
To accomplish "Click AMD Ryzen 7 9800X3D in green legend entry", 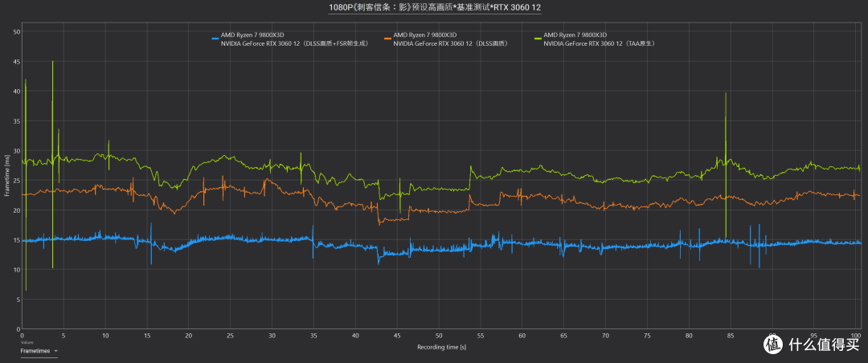I will tap(575, 35).
